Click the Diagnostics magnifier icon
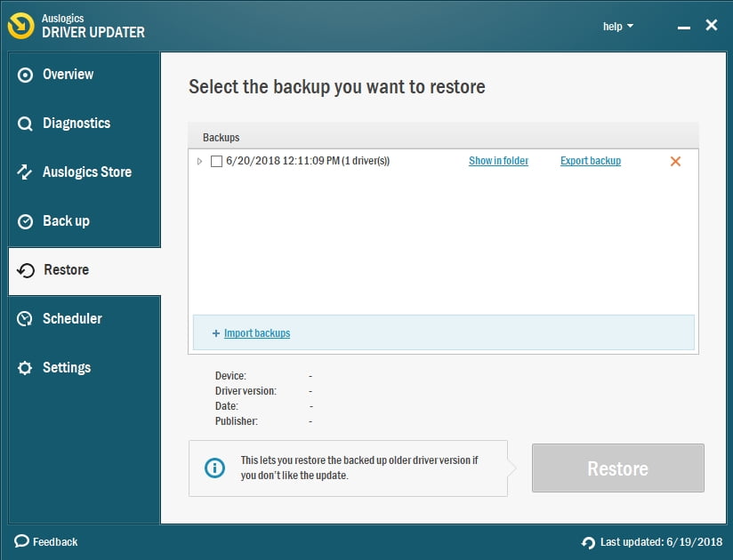The width and height of the screenshot is (733, 560). click(x=25, y=124)
